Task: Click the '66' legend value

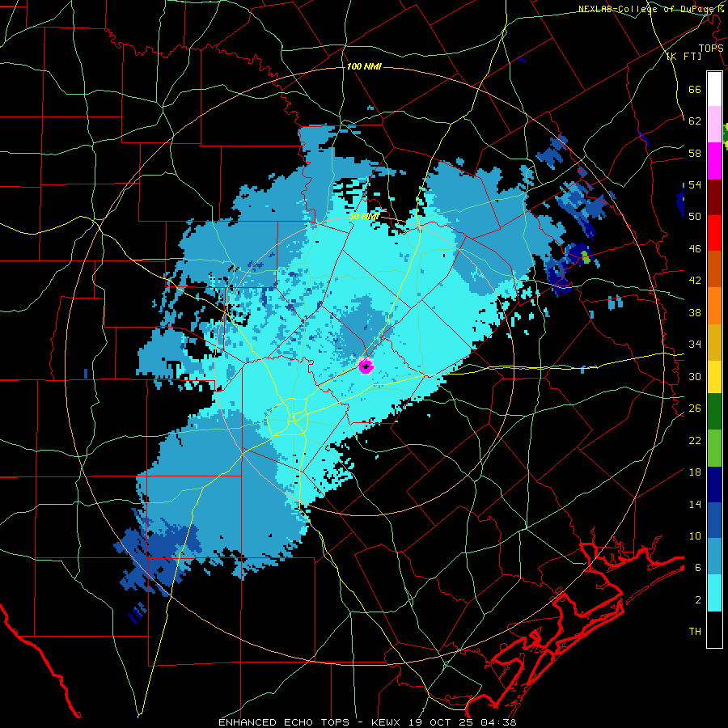Action: pyautogui.click(x=695, y=89)
